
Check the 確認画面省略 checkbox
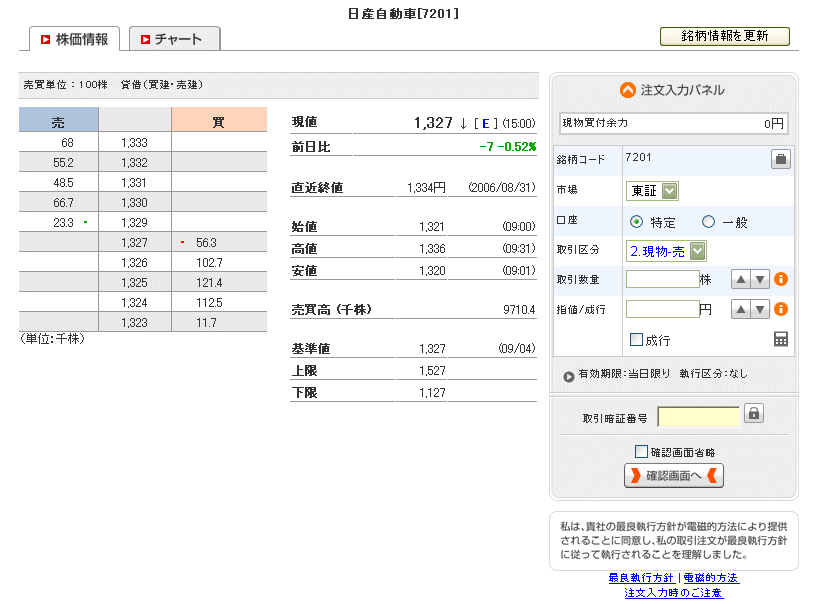[641, 451]
